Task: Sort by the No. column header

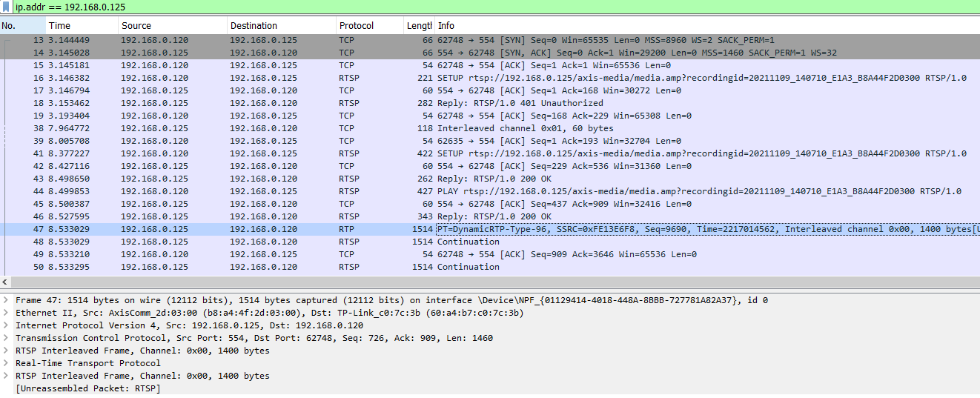Action: pos(22,25)
